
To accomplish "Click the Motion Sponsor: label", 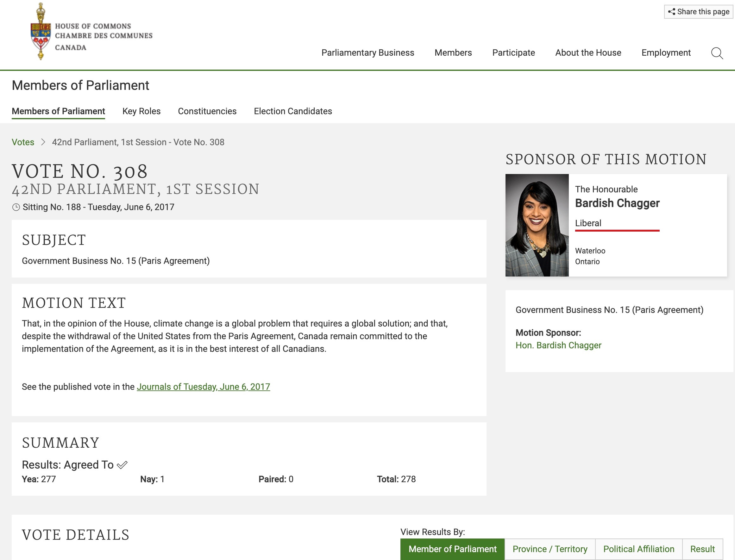I will click(548, 333).
